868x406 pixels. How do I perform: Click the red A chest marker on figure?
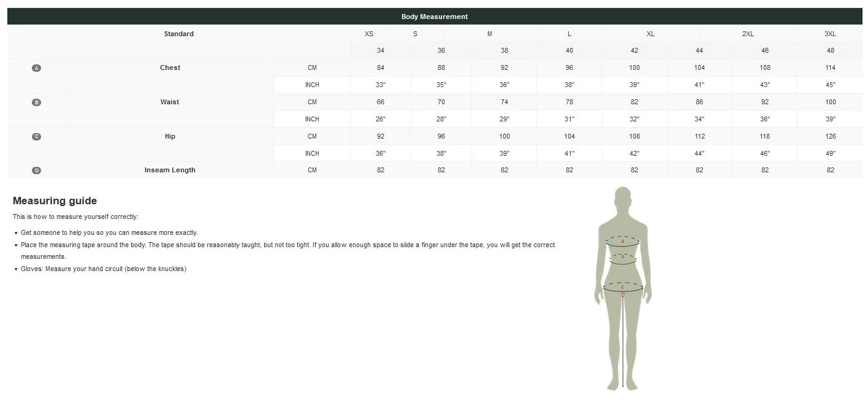622,242
